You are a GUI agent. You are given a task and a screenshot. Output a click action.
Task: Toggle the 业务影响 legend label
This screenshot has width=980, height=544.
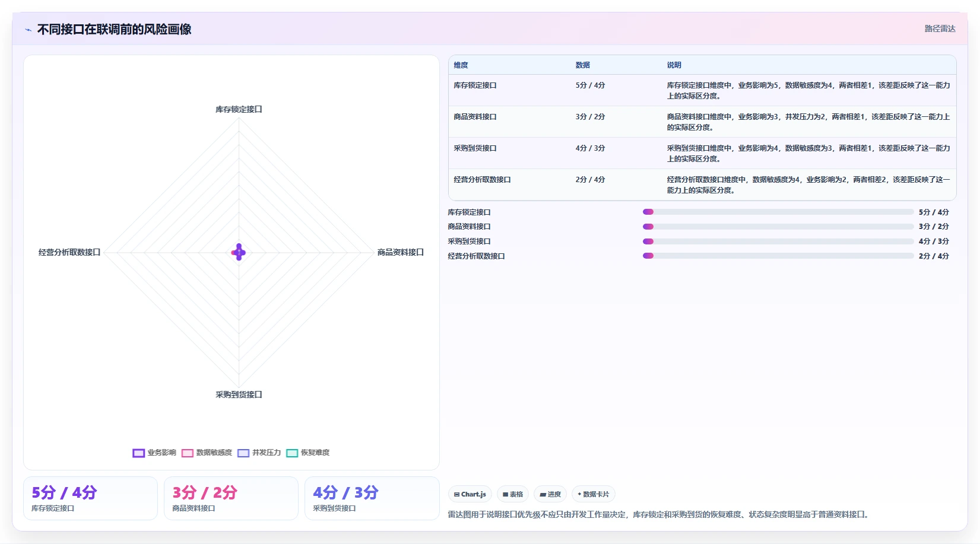click(161, 453)
